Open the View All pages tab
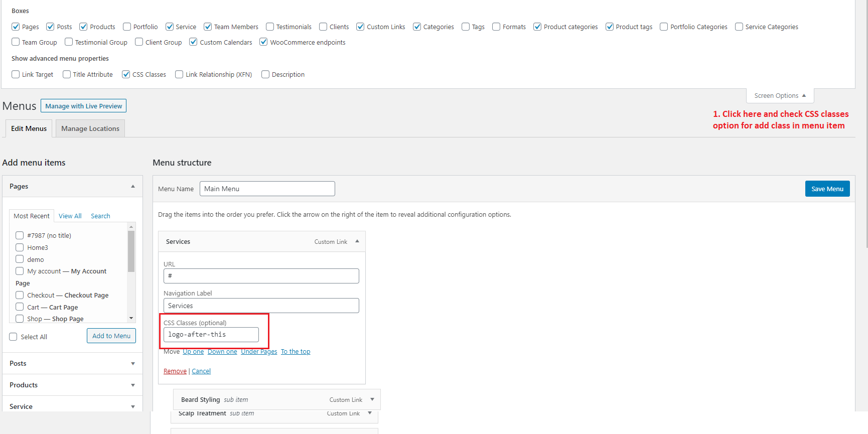This screenshot has width=868, height=434. (x=70, y=216)
